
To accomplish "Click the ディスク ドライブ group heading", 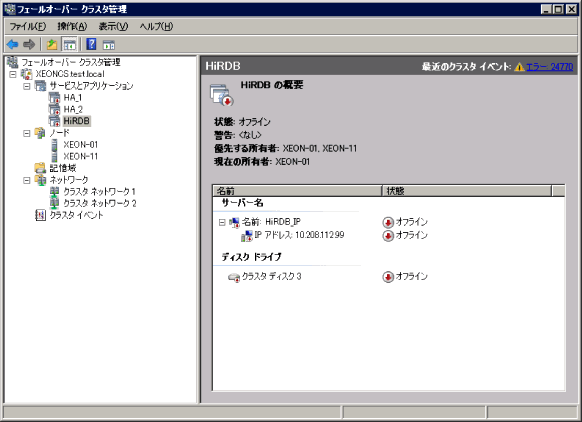I will (251, 257).
